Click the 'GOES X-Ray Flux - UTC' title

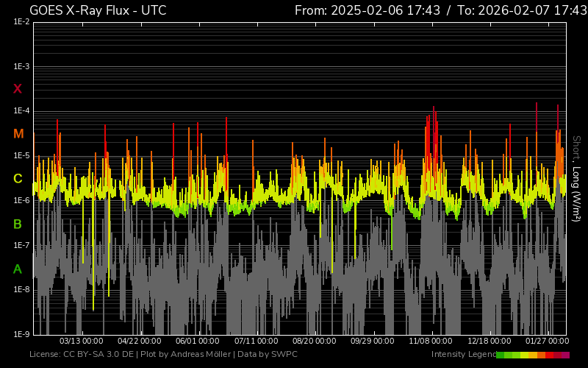click(x=98, y=10)
